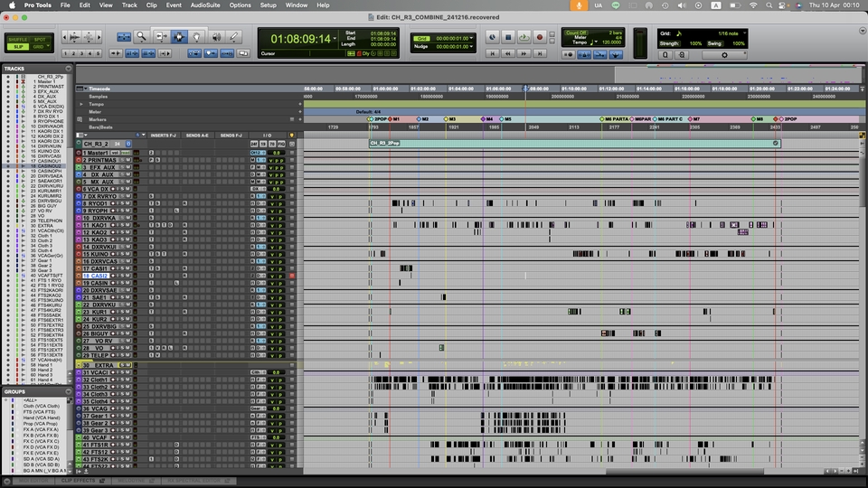Mute the 2 PRINTMAS track
The height and width of the screenshot is (488, 868).
129,160
